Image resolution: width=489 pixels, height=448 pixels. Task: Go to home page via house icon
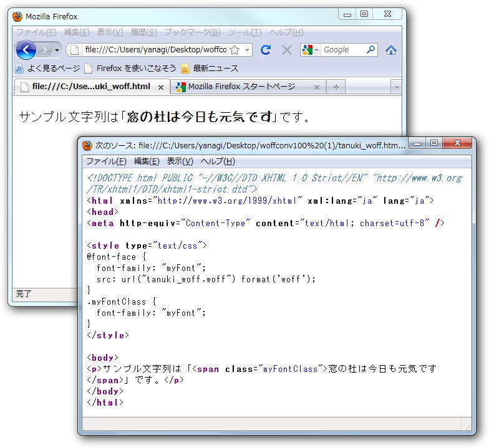(x=390, y=50)
